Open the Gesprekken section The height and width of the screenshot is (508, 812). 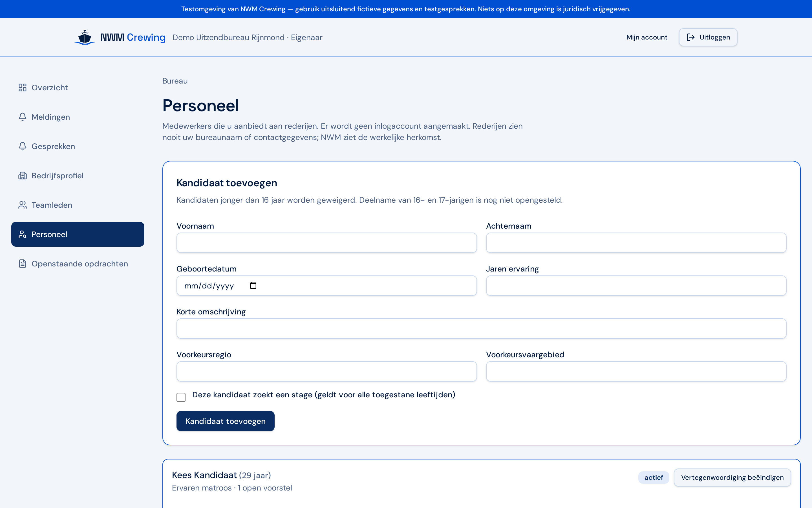(x=78, y=146)
